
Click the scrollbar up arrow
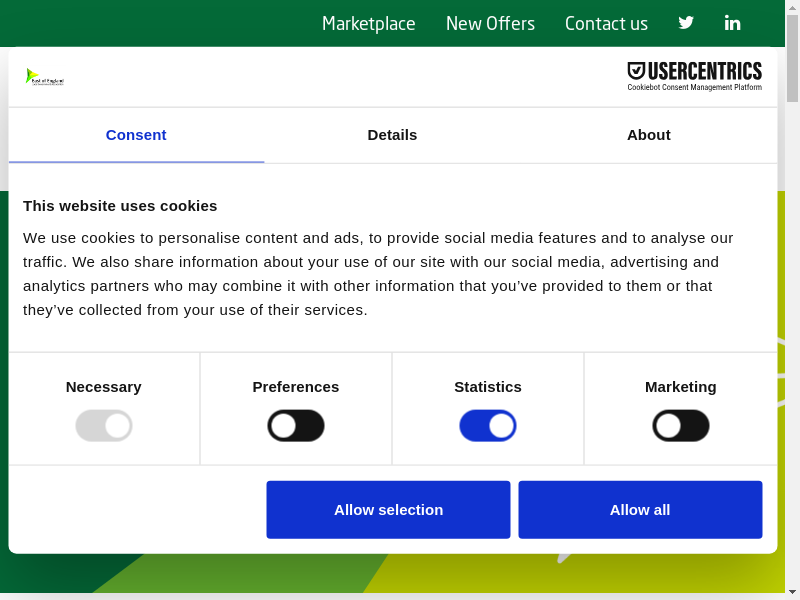click(x=792, y=7)
